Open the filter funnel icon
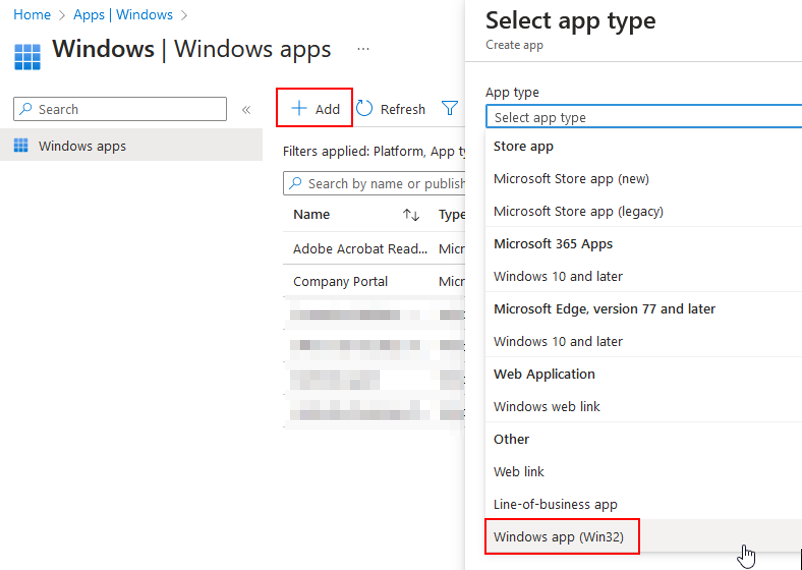This screenshot has height=570, width=802. click(450, 109)
